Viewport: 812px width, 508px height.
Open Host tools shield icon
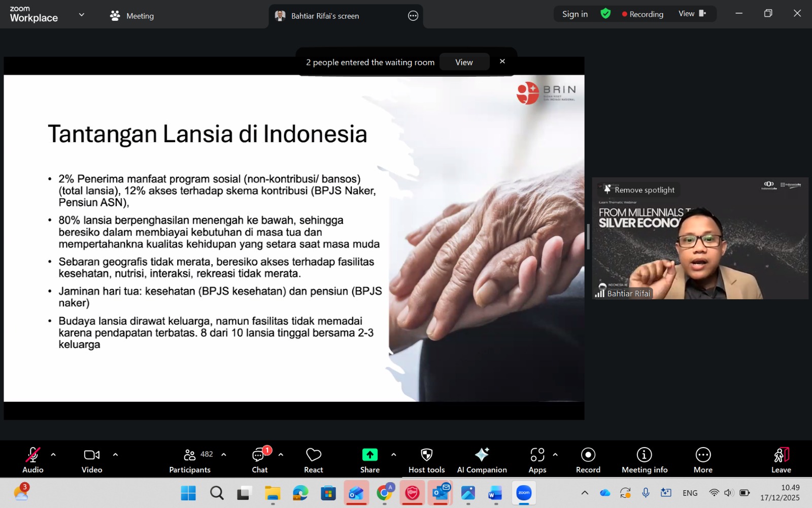pyautogui.click(x=426, y=455)
